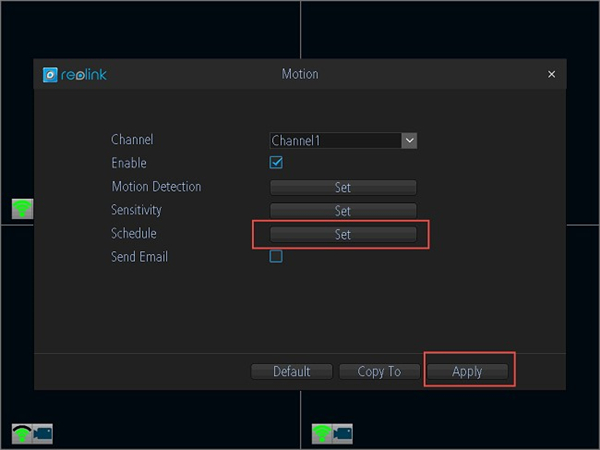
Task: Click the Reolink logo in the dialog header
Action: tap(75, 75)
